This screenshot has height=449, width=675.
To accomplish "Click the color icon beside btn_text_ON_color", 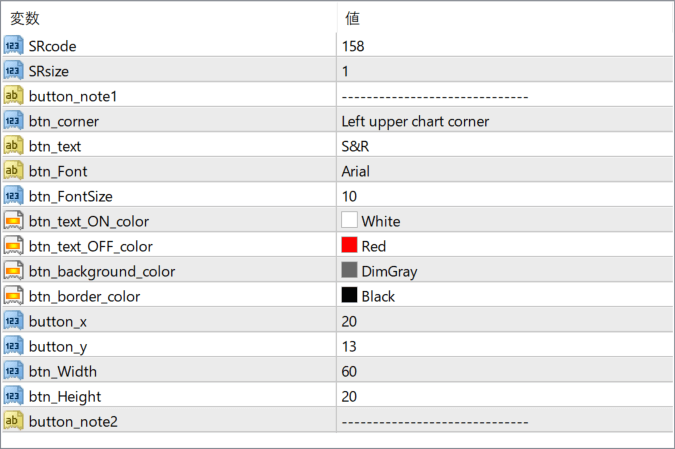I will click(13, 221).
